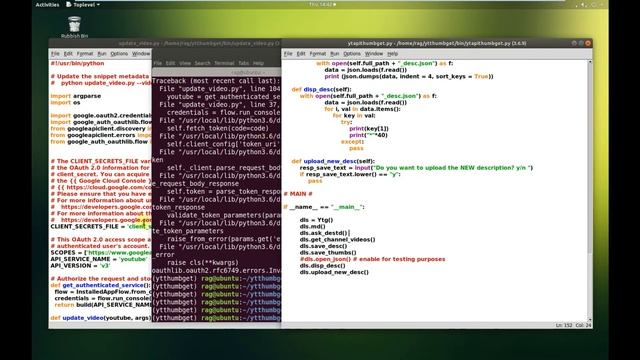Click the terminal 'Traceback (most recent call last)' line
The width and height of the screenshot is (640, 360).
pyautogui.click(x=216, y=81)
